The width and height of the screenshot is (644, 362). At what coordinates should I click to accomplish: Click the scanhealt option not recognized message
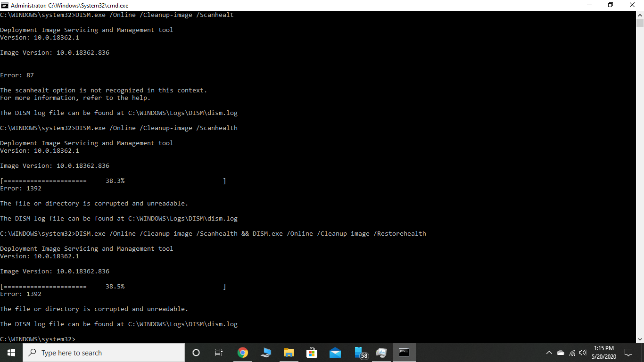click(104, 90)
